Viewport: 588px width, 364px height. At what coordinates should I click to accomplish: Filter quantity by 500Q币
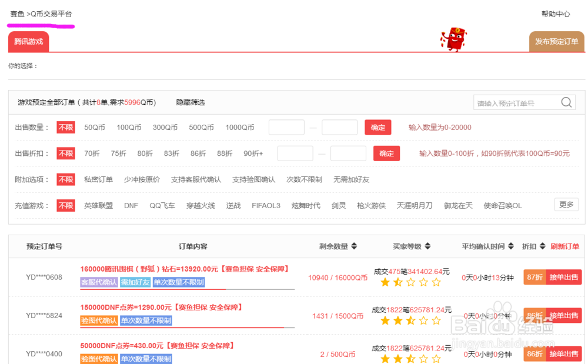click(201, 128)
